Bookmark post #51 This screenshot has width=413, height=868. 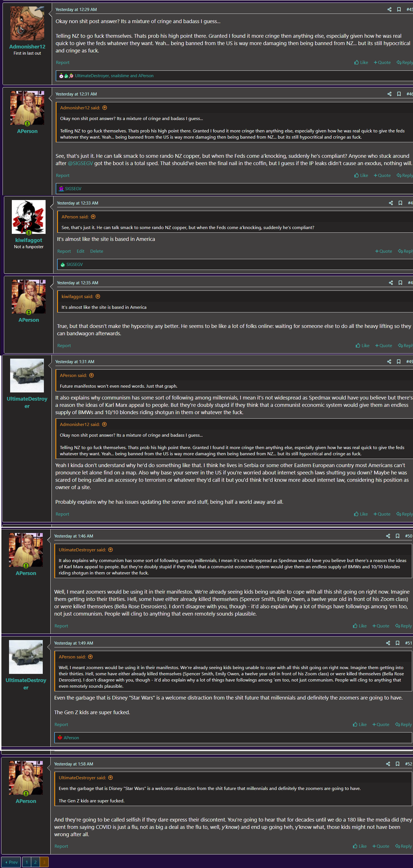398,643
